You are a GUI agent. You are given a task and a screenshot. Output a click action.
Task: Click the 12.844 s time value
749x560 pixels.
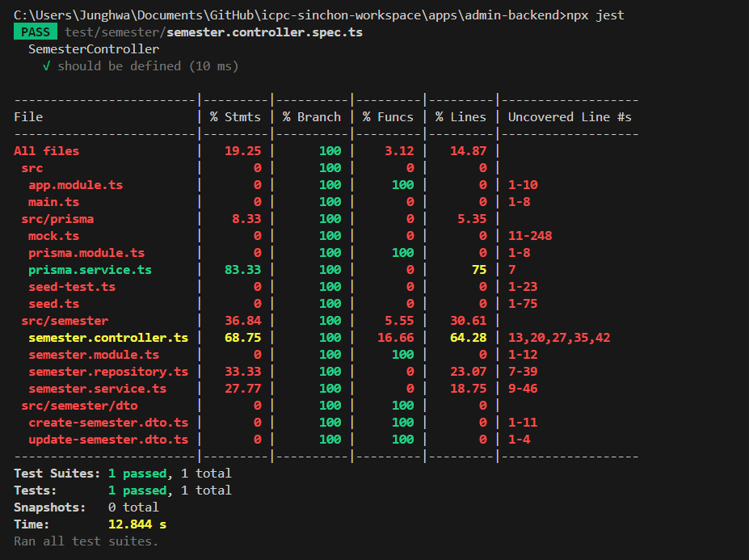[137, 524]
